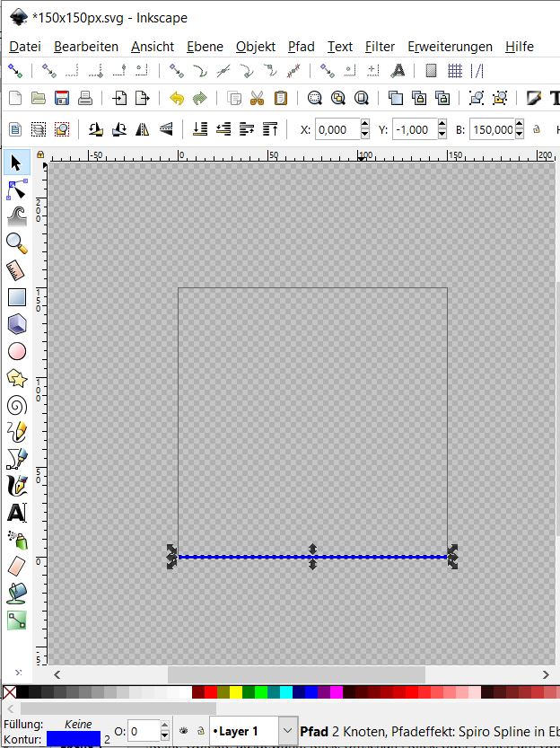Increase opacity O stepper
Viewport: 560px width, 748px height.
tap(165, 726)
